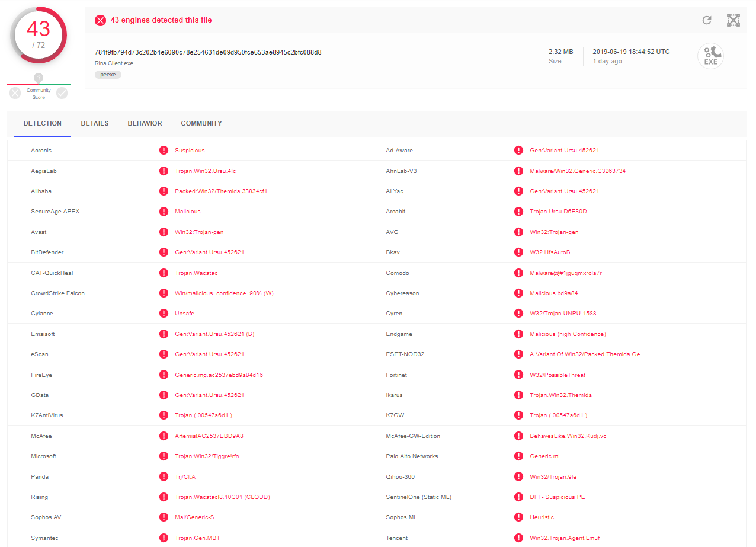
Task: Click alert icon for Avast detection
Action: (x=164, y=232)
